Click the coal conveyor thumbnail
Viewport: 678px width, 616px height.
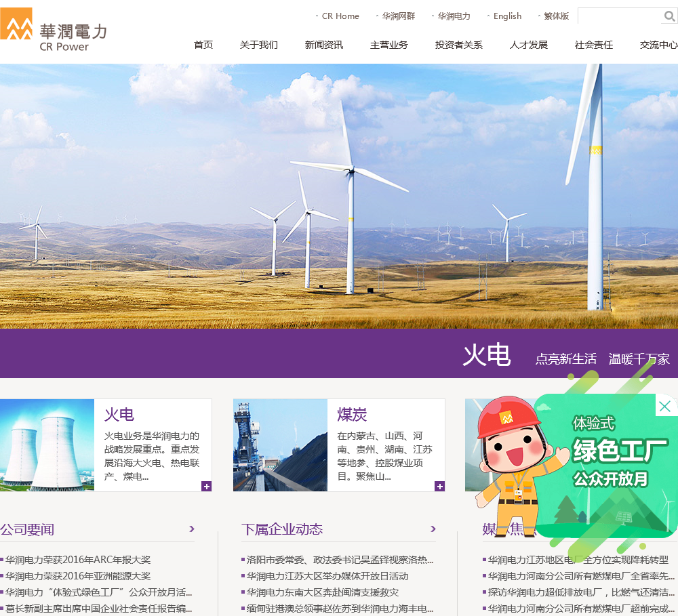pos(280,445)
